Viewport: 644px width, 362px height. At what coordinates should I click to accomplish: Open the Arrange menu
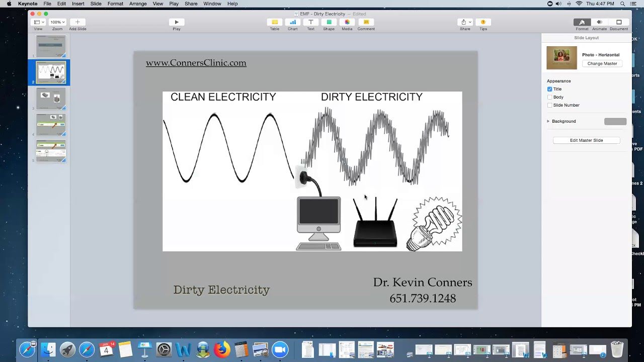(138, 4)
